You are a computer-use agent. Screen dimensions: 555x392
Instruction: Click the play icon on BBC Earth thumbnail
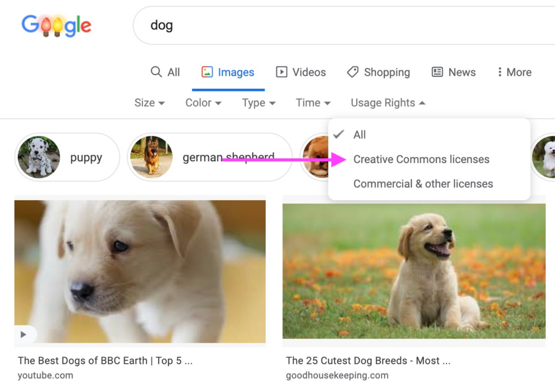(23, 335)
